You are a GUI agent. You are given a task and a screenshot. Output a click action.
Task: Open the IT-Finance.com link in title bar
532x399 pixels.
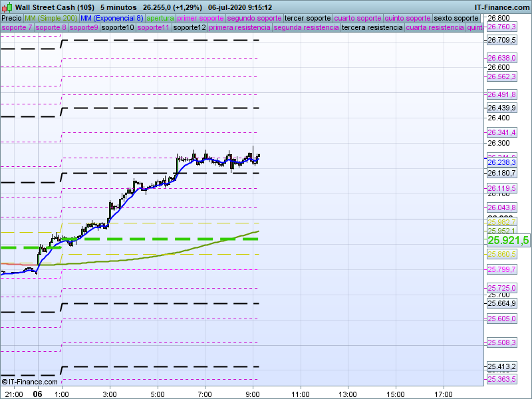502,7
